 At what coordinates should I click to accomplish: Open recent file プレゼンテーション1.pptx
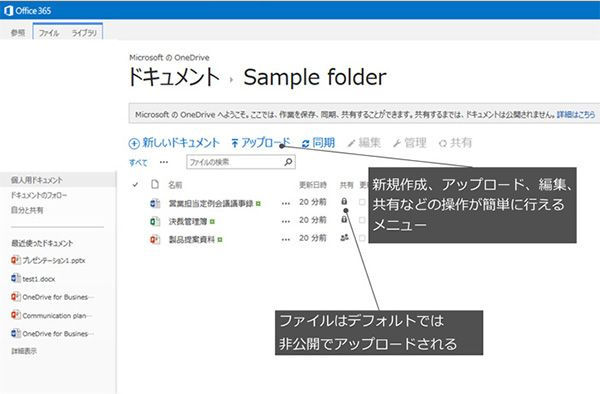click(x=54, y=260)
